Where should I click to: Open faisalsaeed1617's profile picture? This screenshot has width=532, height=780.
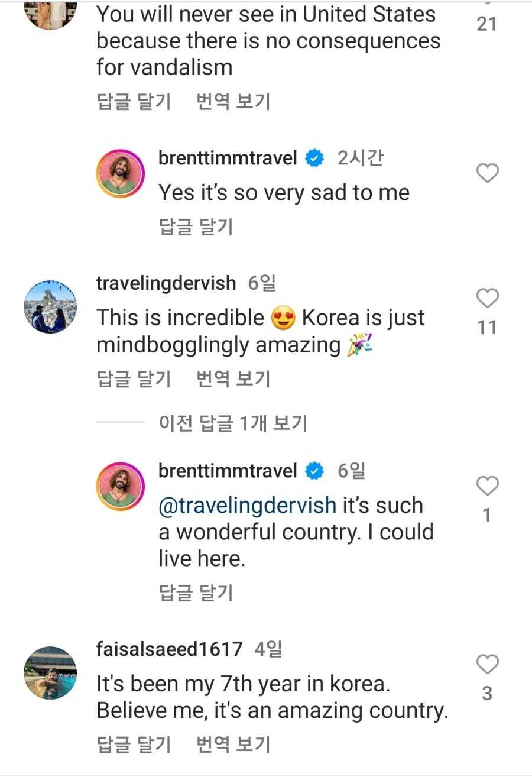(50, 673)
